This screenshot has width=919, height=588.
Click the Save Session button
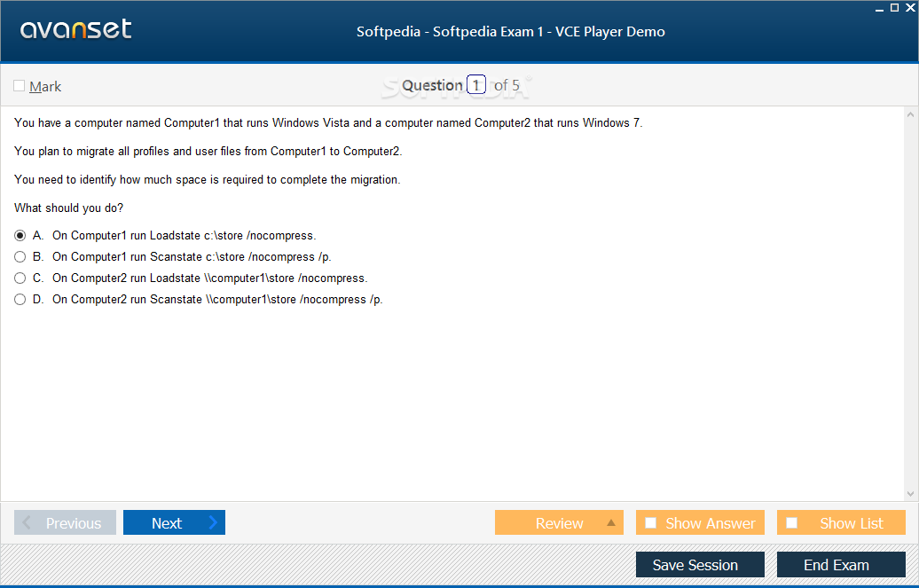click(x=700, y=565)
